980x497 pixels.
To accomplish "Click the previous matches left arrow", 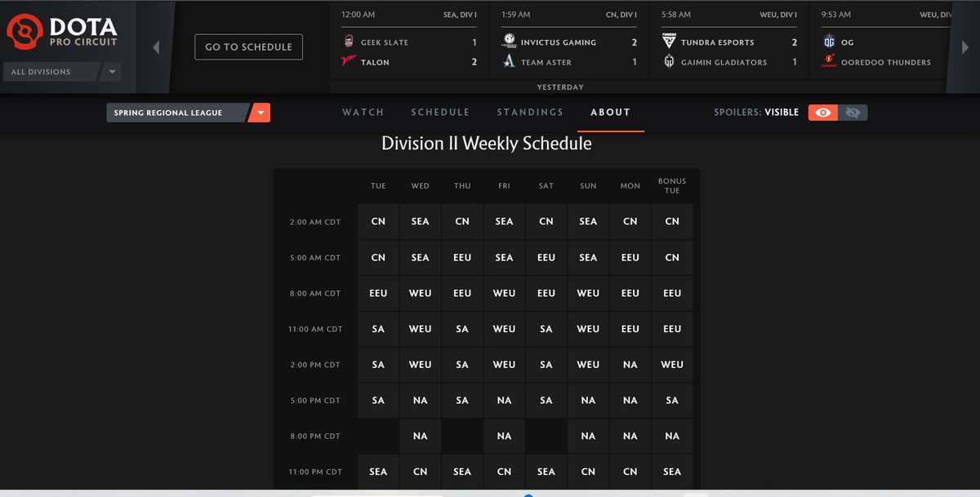I will 156,47.
